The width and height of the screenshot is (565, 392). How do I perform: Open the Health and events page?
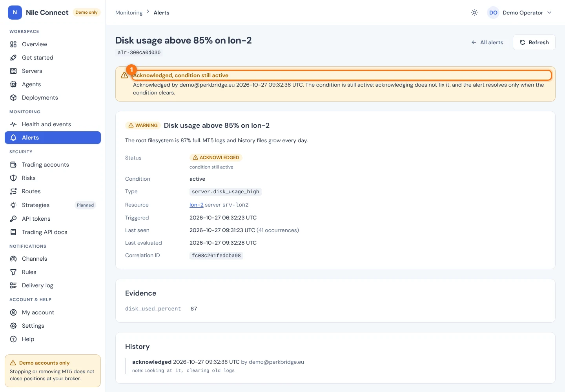pyautogui.click(x=53, y=124)
